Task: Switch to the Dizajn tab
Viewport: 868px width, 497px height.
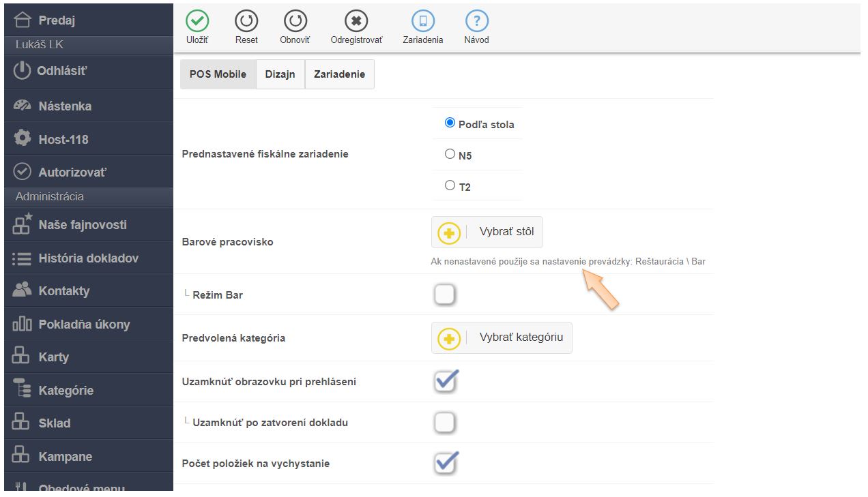Action: pyautogui.click(x=280, y=74)
